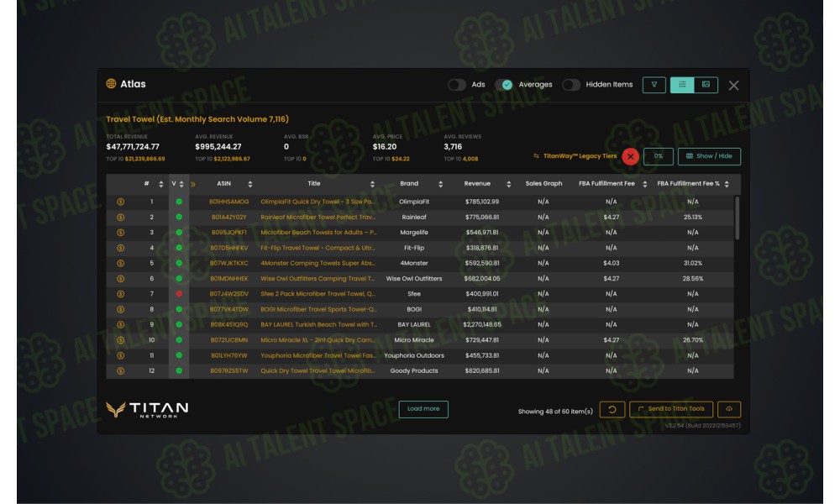This screenshot has width=840, height=504.
Task: Click TitanWay swap arrows icon
Action: tap(536, 156)
